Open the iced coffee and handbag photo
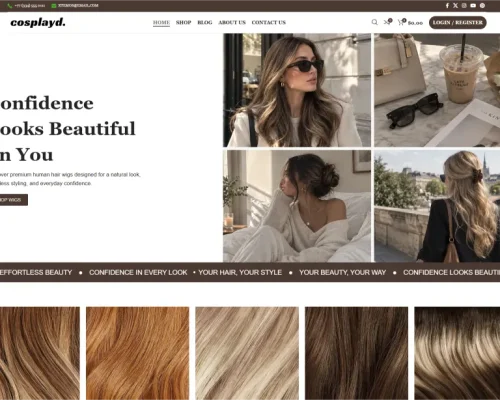Image resolution: width=500 pixels, height=400 pixels. 437,90
